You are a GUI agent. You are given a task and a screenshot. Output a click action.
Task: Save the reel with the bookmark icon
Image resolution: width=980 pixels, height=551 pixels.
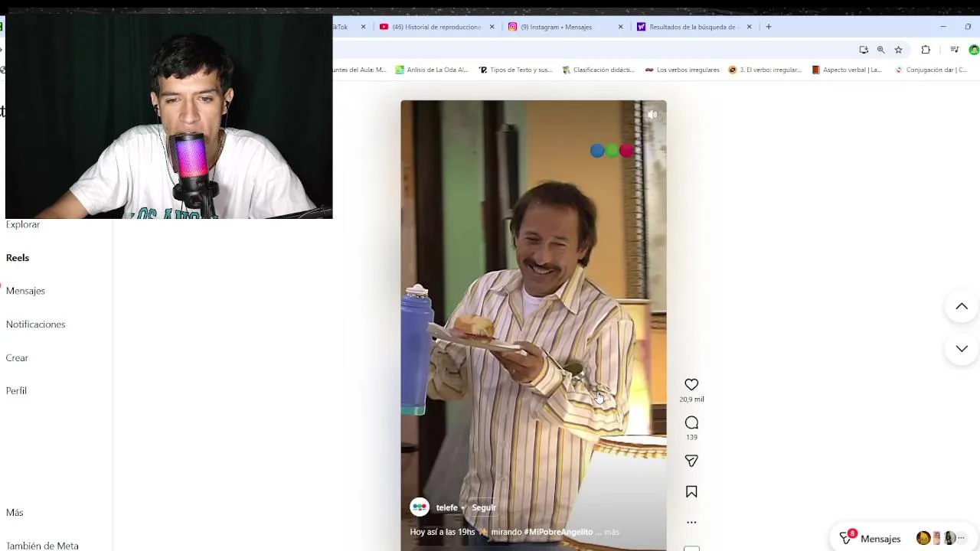[x=691, y=492]
